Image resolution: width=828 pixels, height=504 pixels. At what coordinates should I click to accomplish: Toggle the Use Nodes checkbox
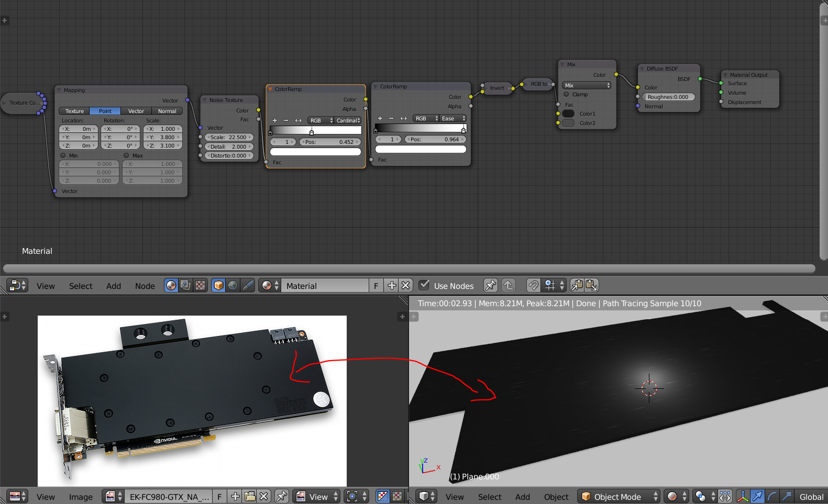click(424, 285)
